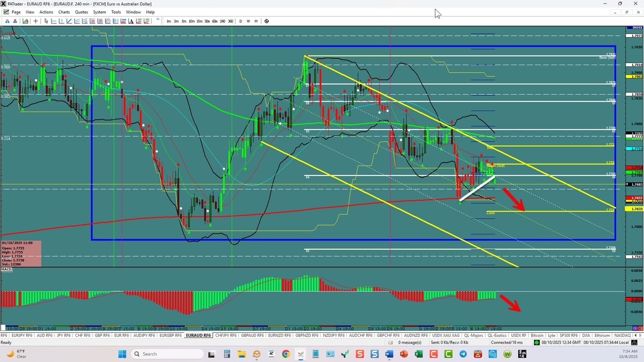Click the MACD indicator label
Screen dimensions: 644x362
pyautogui.click(x=6, y=269)
